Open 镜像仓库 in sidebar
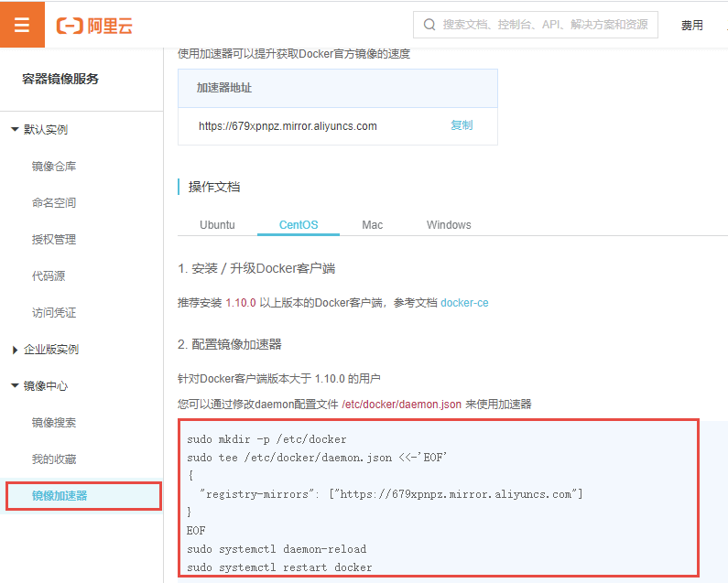The width and height of the screenshot is (728, 583). point(54,167)
